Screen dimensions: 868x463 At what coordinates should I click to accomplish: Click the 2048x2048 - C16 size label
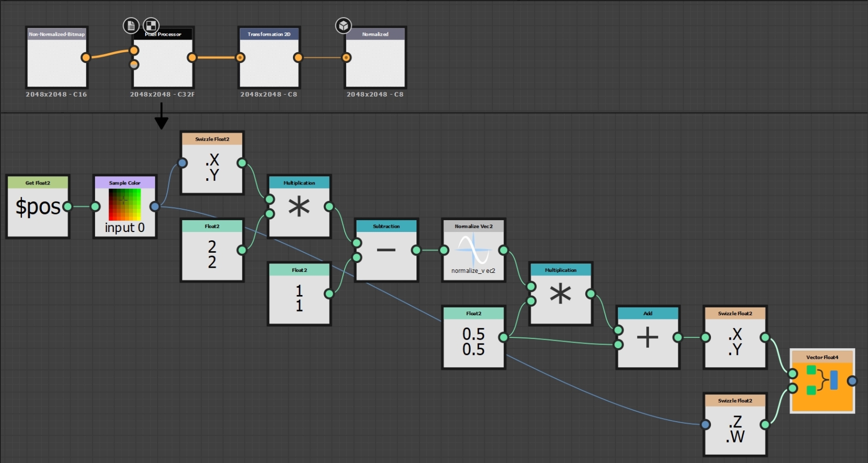[x=56, y=95]
